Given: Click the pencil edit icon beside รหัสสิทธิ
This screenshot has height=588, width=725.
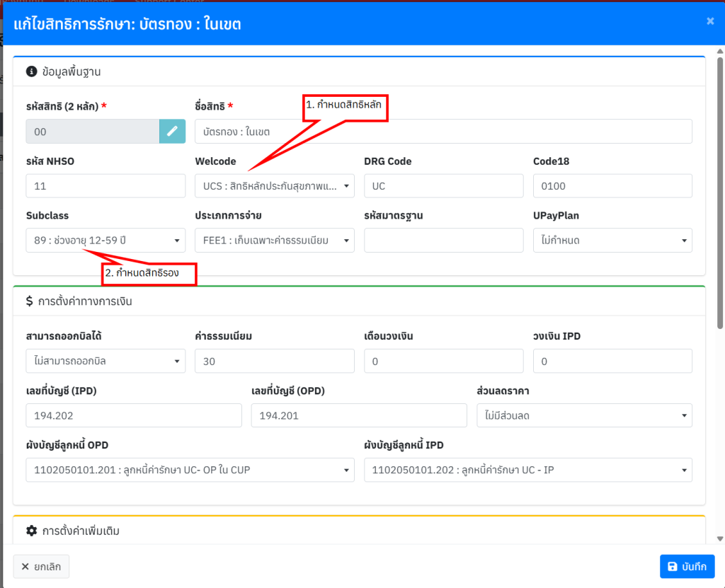Looking at the screenshot, I should [x=172, y=132].
